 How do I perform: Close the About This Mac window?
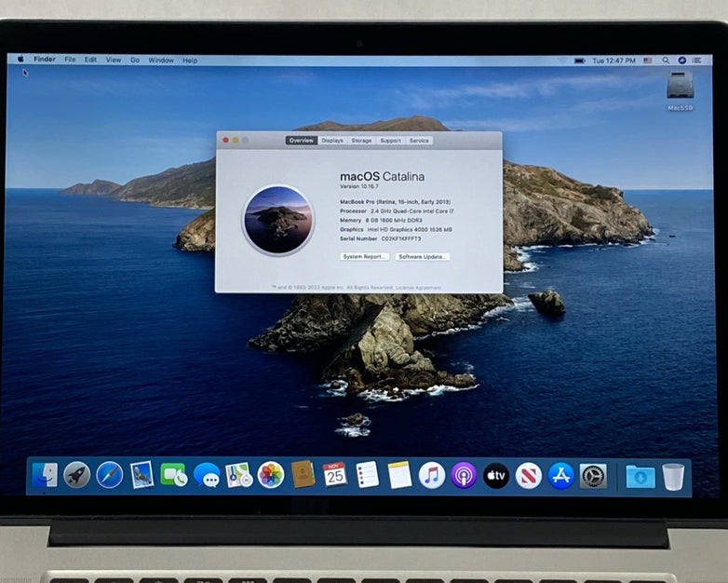coord(225,140)
